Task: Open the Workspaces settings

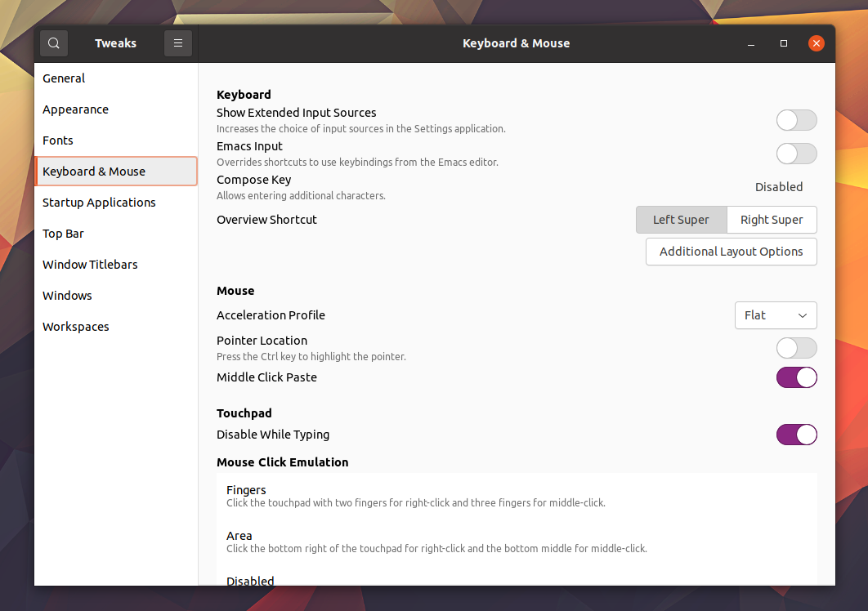Action: click(75, 326)
